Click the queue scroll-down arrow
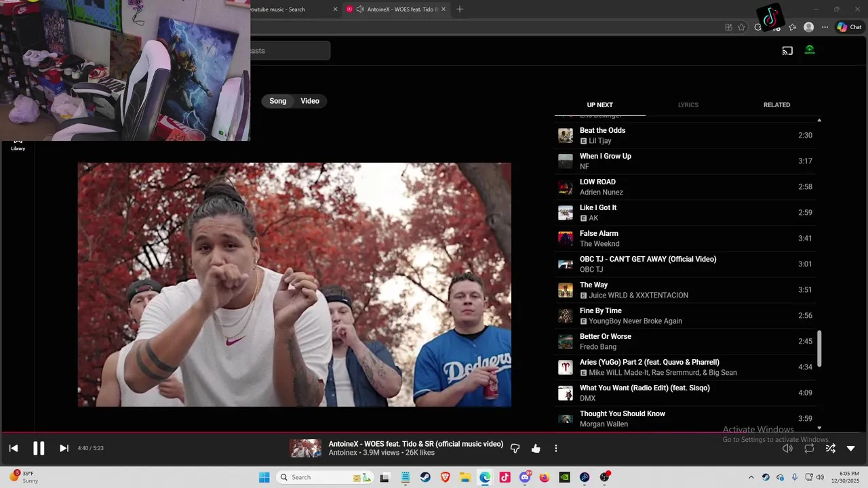Screen dimensions: 868x488 (x=819, y=428)
